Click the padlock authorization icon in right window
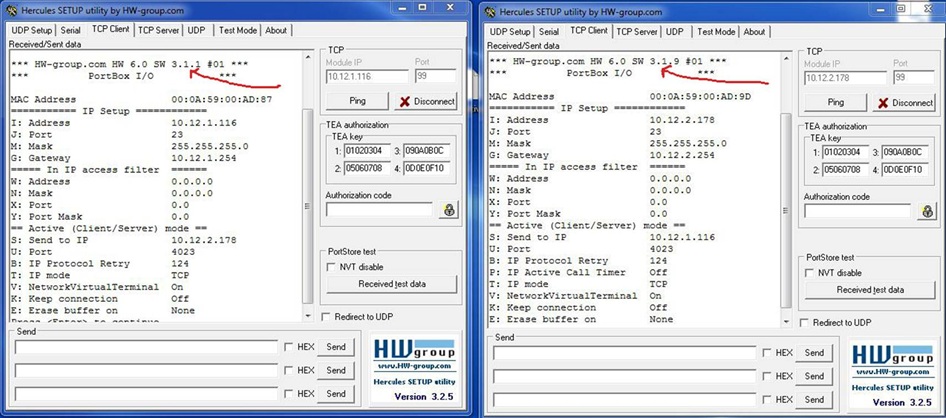 (927, 211)
